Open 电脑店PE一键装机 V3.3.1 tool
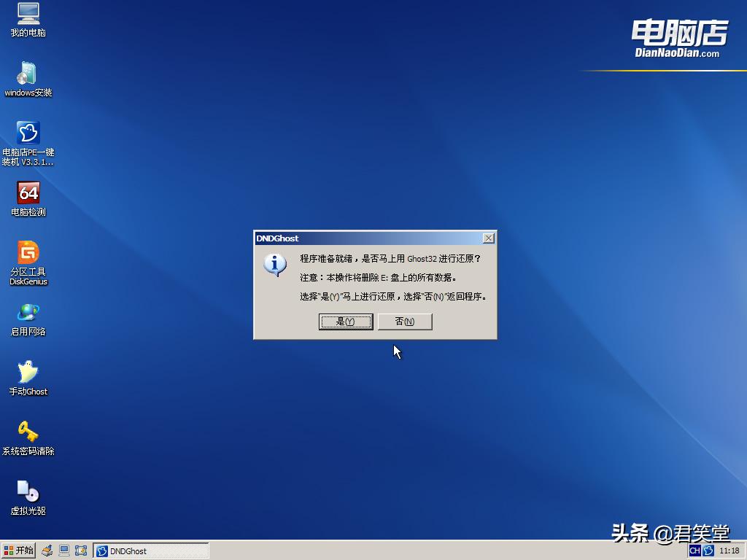 28,139
